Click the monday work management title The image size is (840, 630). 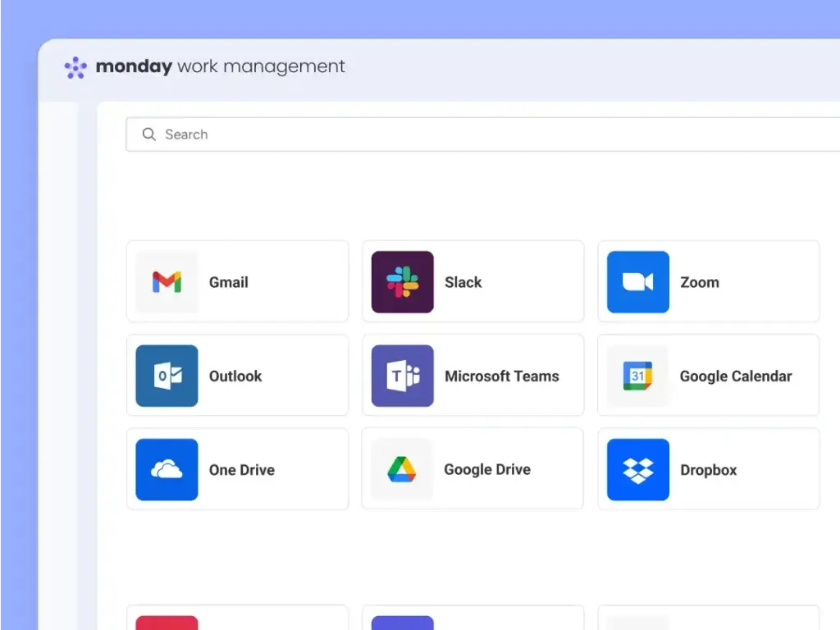[x=220, y=66]
